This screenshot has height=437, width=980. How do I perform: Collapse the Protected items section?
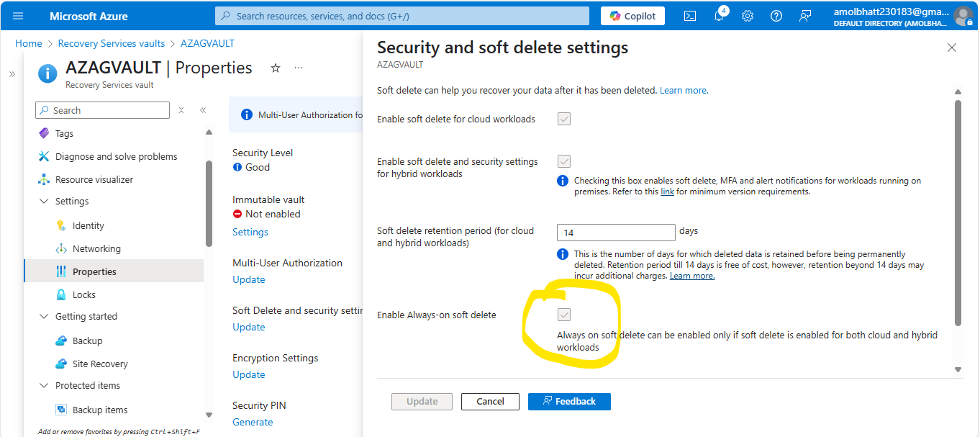point(43,385)
